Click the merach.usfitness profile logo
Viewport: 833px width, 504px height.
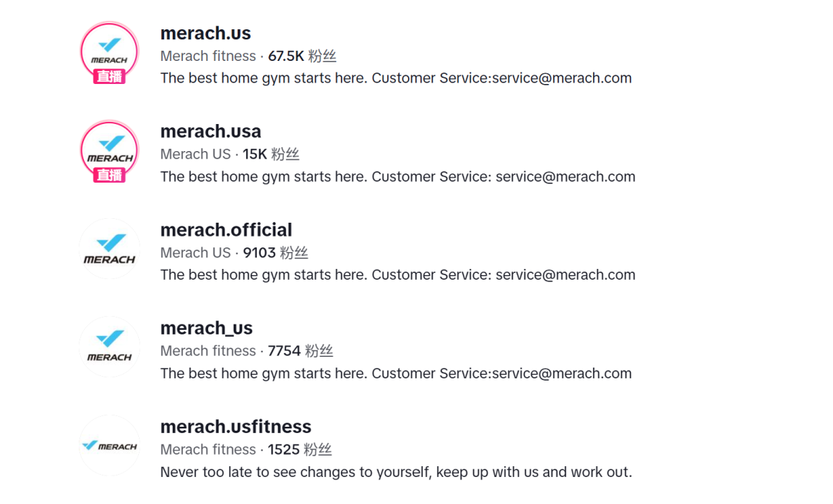109,445
